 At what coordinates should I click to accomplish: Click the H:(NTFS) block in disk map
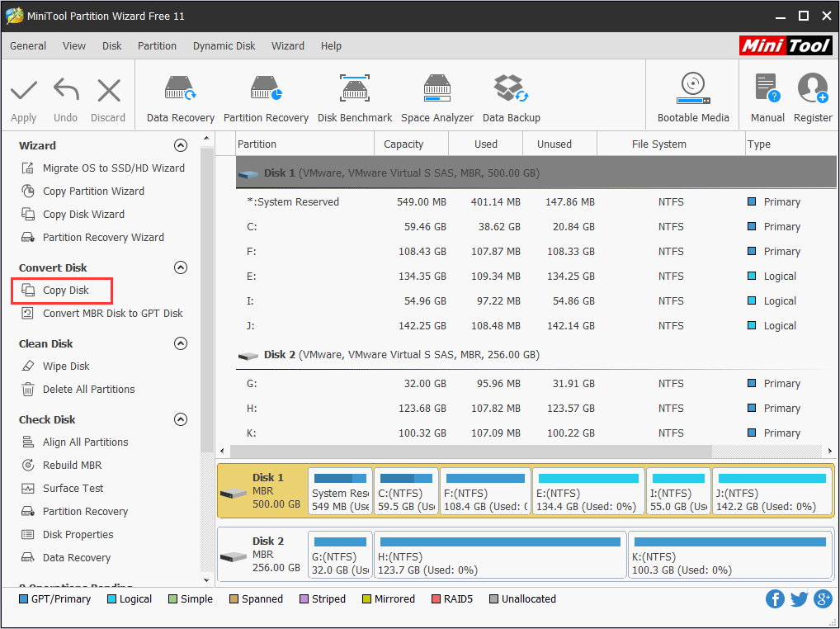(x=500, y=555)
